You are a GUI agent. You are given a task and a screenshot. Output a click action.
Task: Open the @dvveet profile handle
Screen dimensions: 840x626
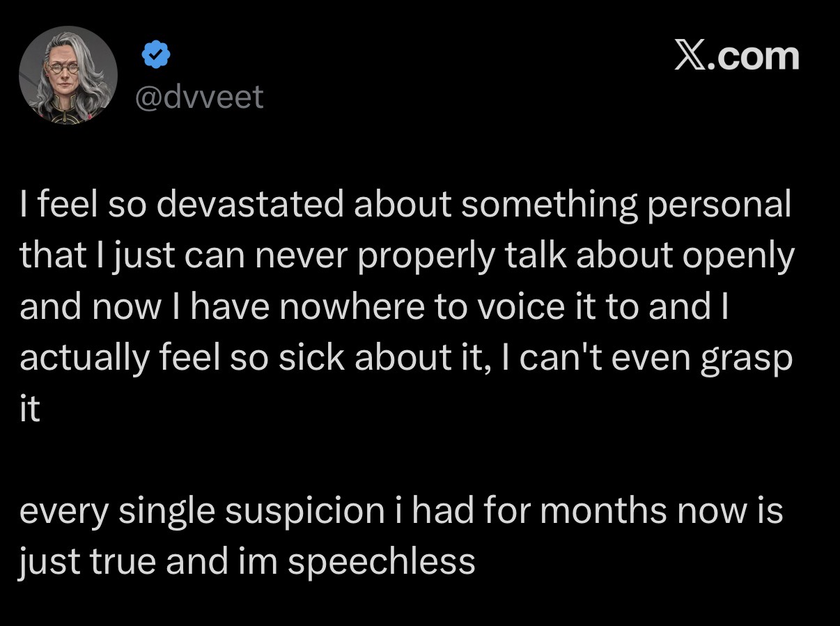(x=199, y=97)
